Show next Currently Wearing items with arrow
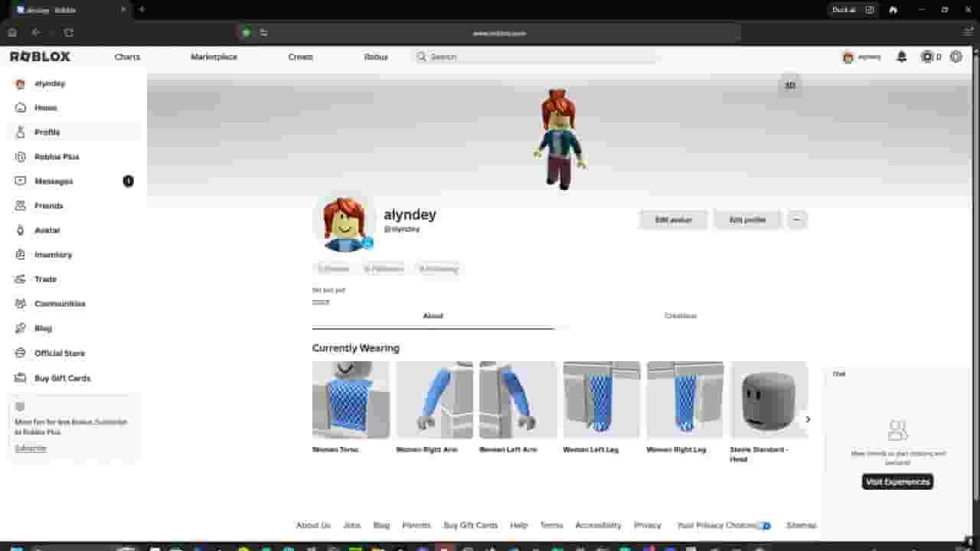980x551 pixels. click(807, 419)
